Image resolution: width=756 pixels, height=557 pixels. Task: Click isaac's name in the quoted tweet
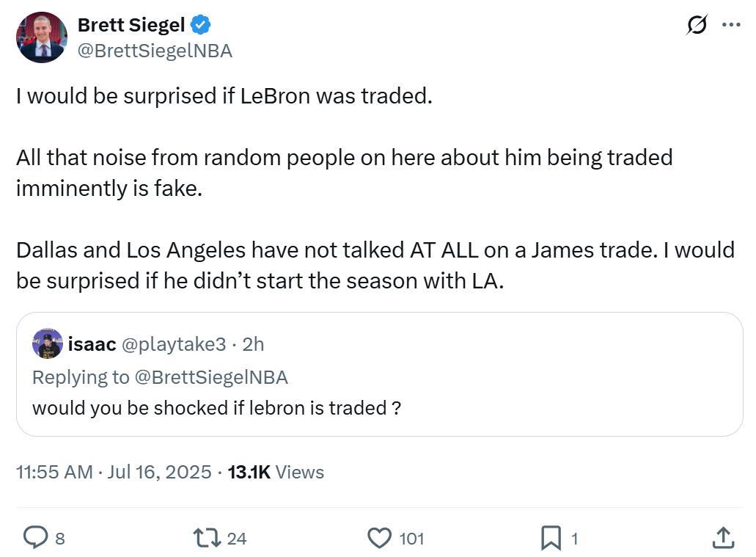92,343
